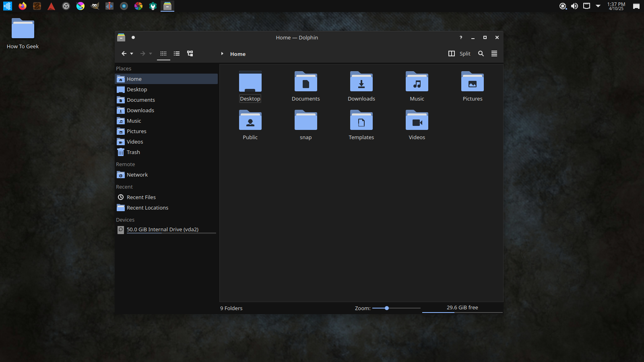Open the hamburger menu in Dolphin
The width and height of the screenshot is (644, 362).
494,53
